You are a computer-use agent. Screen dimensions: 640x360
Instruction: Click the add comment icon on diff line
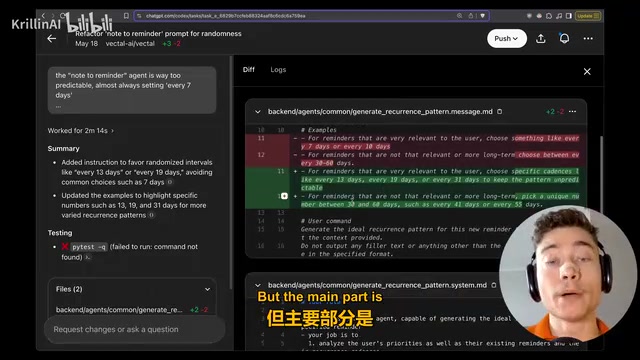284,196
